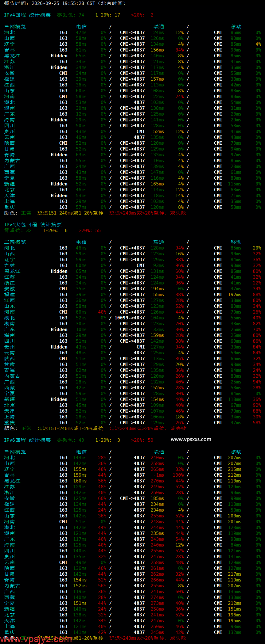Click 湖北 row's '10099->4837' in IPv4大包回程 table

(x=130, y=318)
